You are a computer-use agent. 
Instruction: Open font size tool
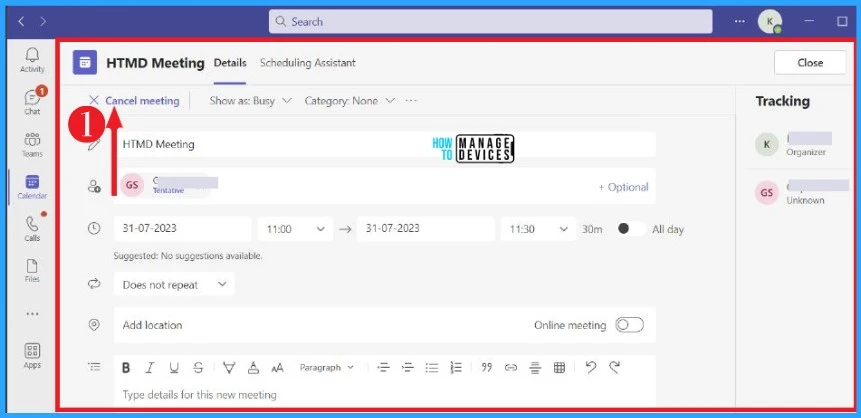point(277,368)
